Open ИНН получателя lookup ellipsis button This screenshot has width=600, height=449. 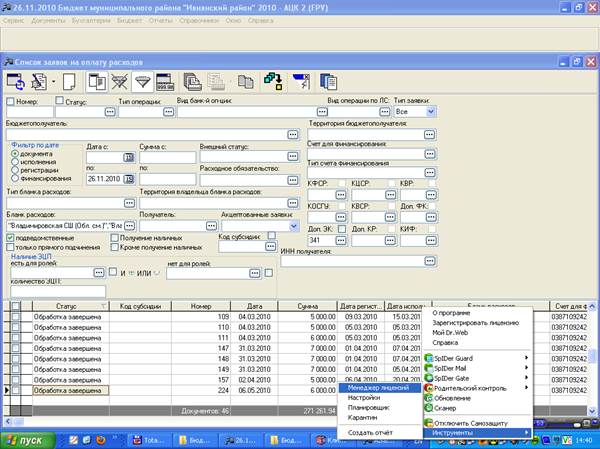[x=430, y=261]
